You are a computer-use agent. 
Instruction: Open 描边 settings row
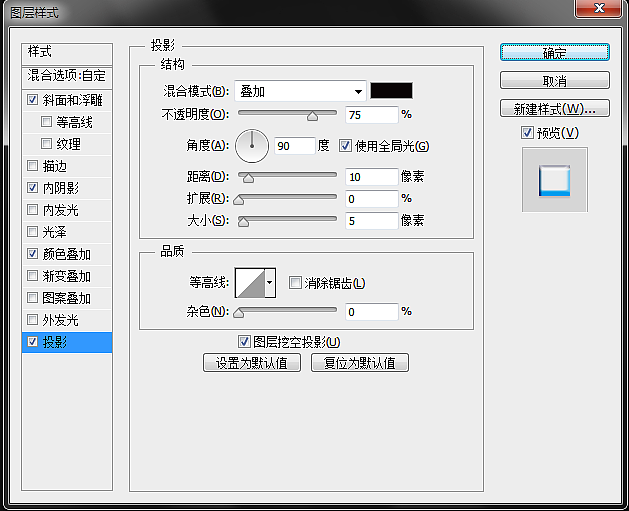click(67, 166)
